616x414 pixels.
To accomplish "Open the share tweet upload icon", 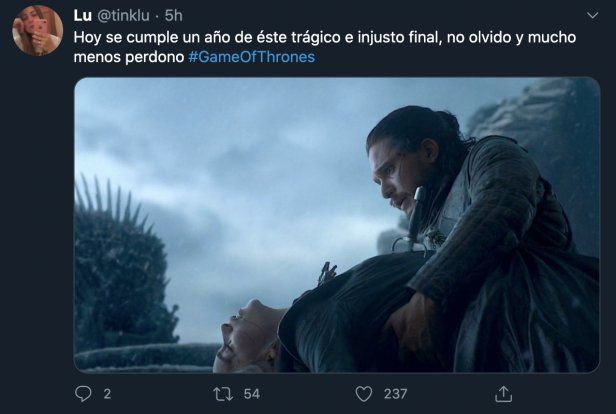I will (x=503, y=394).
